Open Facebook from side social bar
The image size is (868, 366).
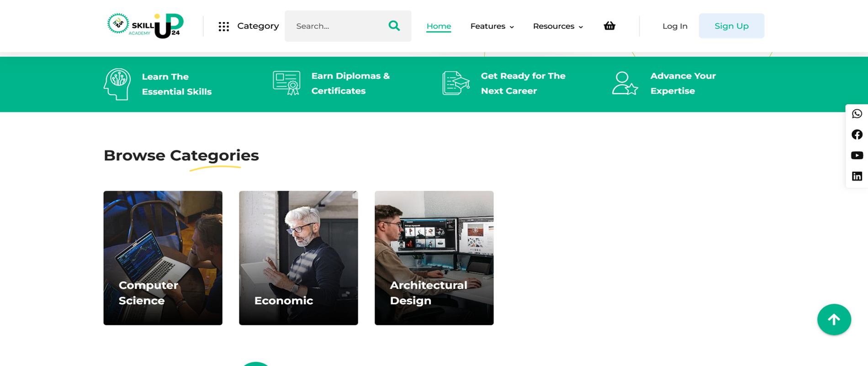coord(857,134)
